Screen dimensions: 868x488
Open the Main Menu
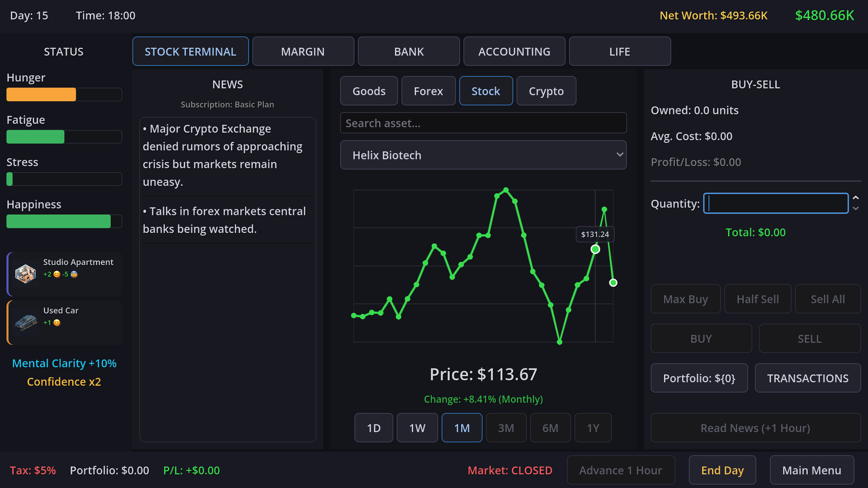(811, 470)
